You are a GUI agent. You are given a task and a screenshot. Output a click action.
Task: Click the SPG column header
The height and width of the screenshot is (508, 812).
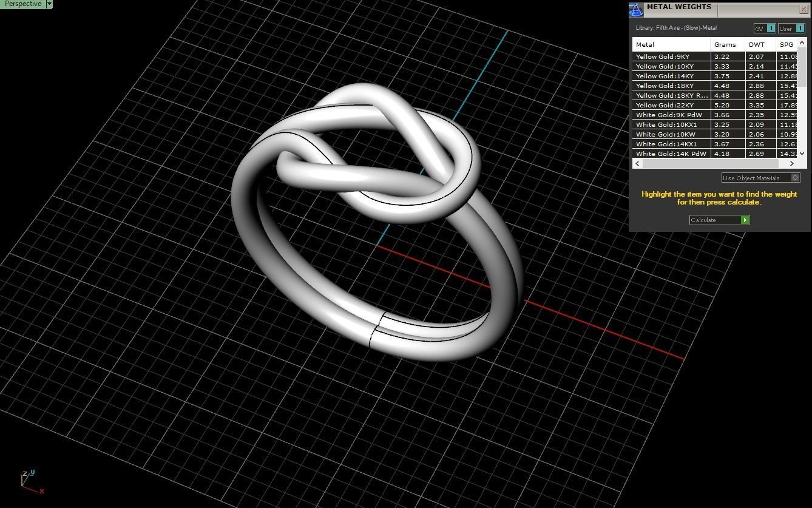coord(787,44)
